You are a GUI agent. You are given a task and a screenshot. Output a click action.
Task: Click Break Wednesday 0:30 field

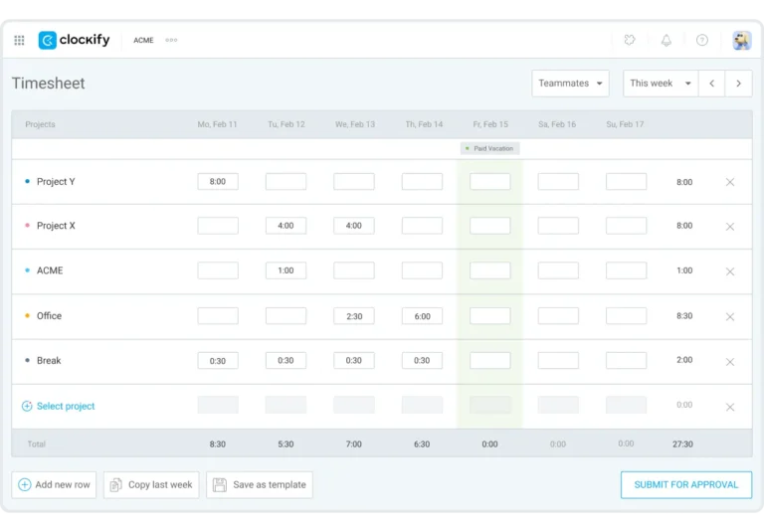tap(354, 361)
